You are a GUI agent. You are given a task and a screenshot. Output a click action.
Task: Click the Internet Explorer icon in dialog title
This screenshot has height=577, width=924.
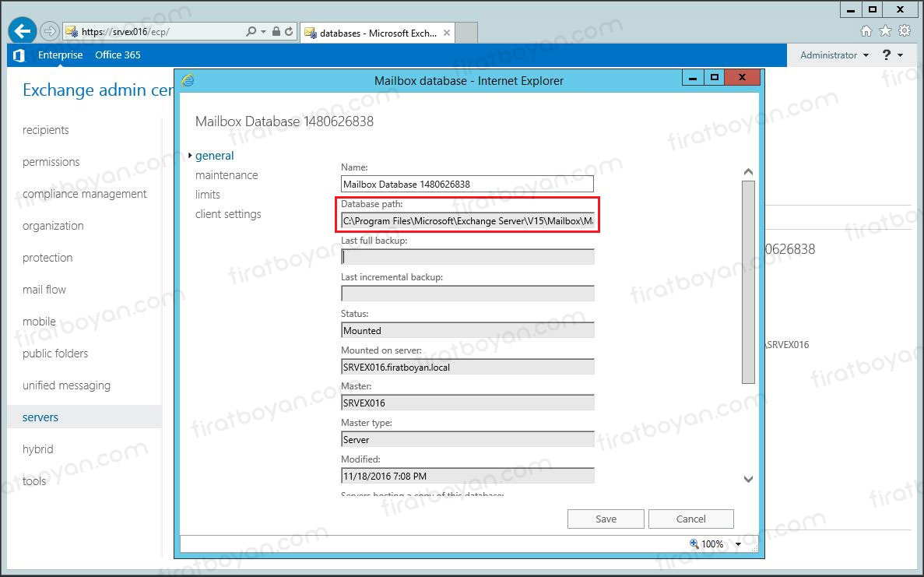[188, 80]
